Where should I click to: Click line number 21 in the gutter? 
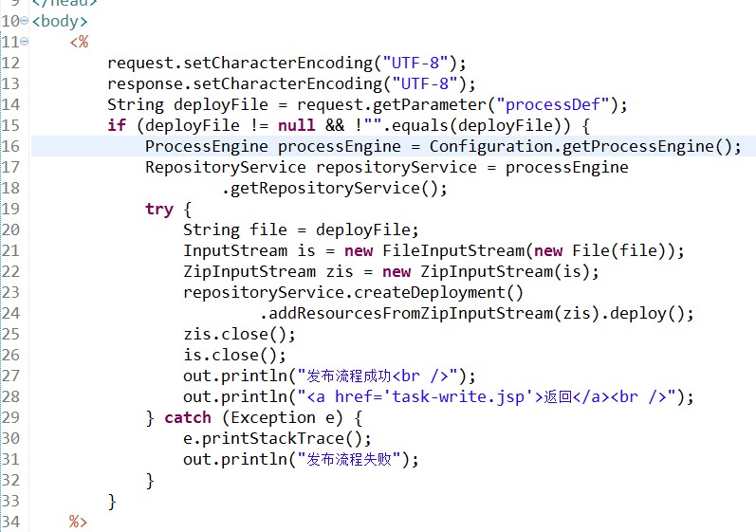click(x=10, y=250)
